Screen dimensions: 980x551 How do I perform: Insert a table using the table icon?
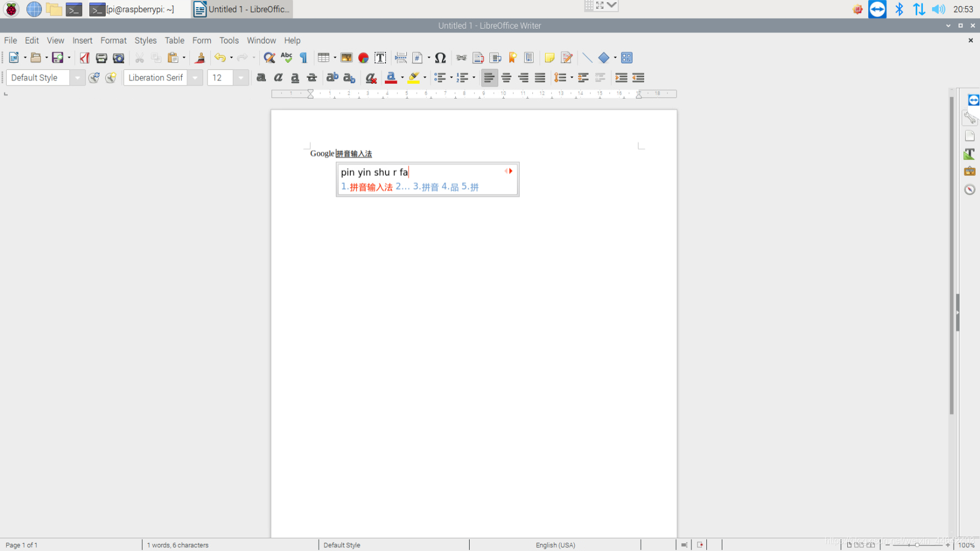coord(324,58)
